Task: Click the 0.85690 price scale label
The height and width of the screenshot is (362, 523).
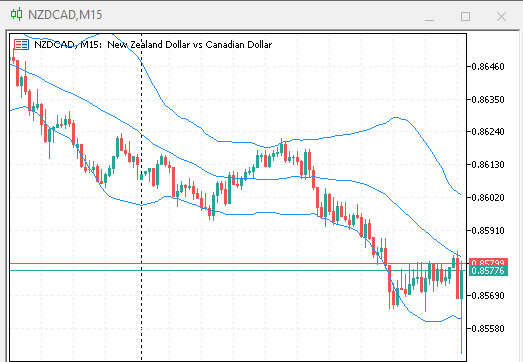Action: 488,296
